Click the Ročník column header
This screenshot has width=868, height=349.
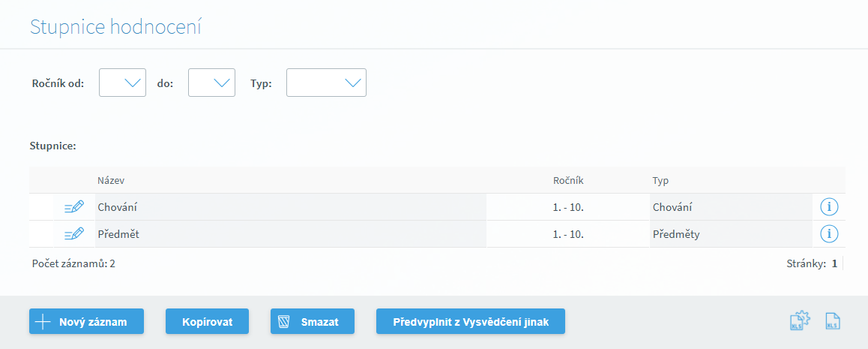567,181
